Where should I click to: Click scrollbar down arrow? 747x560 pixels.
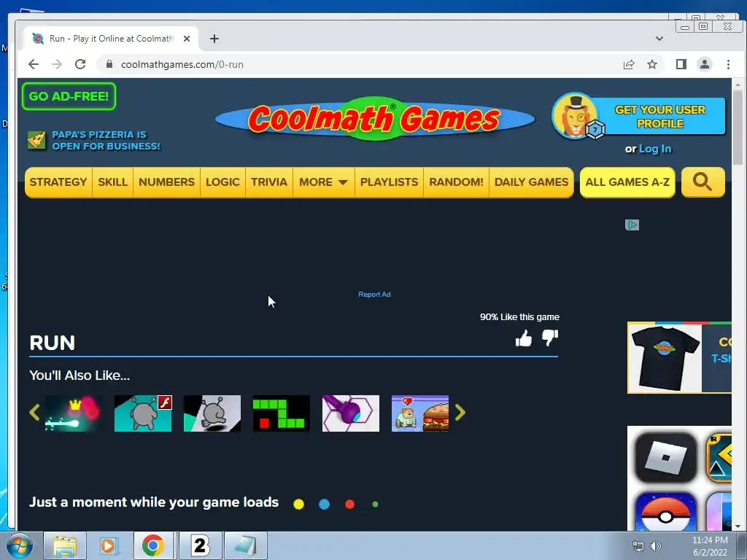(738, 526)
